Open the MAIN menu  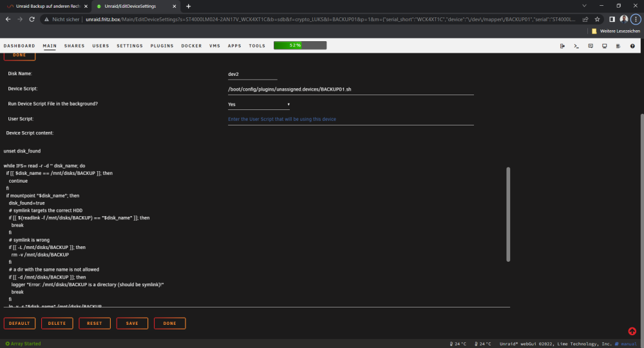pos(50,46)
